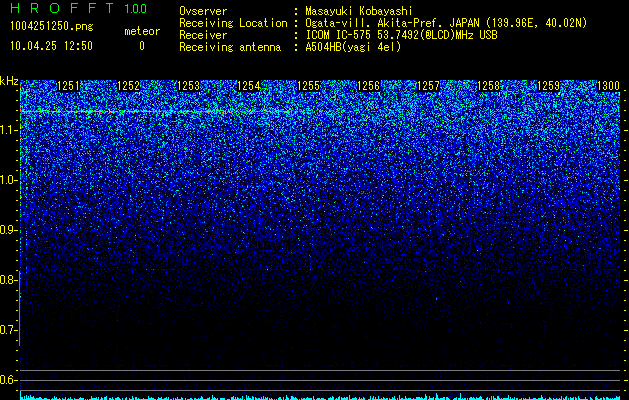Click the Receiving antenna label

pyautogui.click(x=230, y=47)
